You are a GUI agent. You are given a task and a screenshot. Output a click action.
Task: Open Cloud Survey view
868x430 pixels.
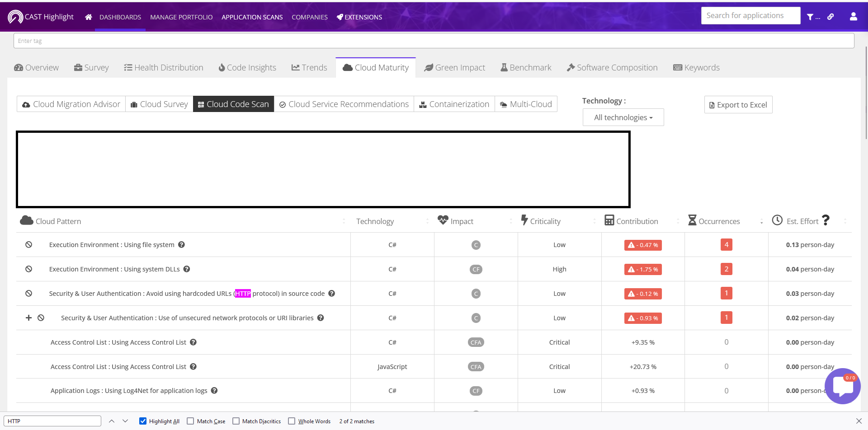click(x=159, y=104)
